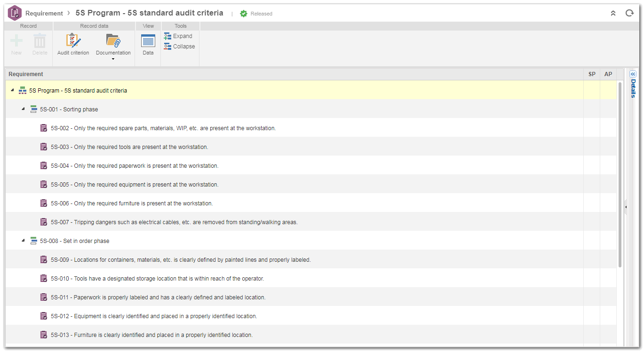This screenshot has width=644, height=352.
Task: Click the 5S-010 requirement document icon
Action: pyautogui.click(x=44, y=278)
